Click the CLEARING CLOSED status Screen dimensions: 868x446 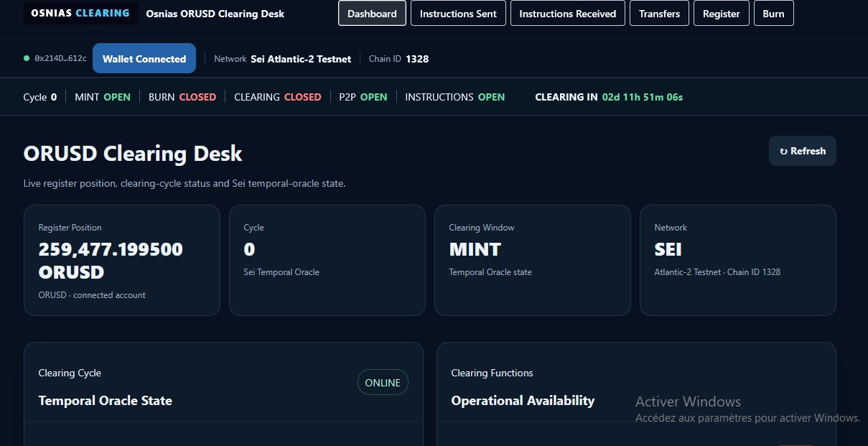tap(277, 97)
